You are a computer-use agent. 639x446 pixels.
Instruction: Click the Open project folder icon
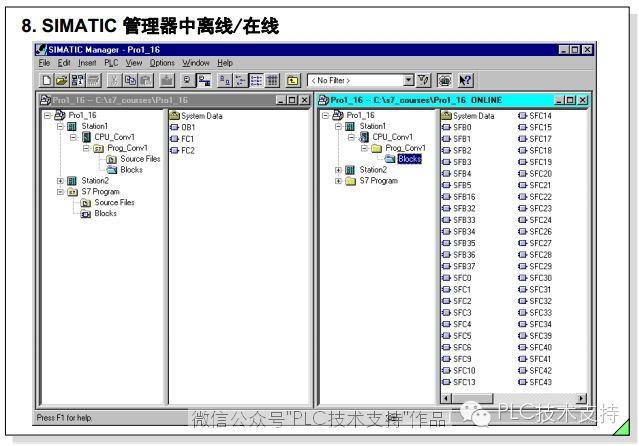pos(62,80)
